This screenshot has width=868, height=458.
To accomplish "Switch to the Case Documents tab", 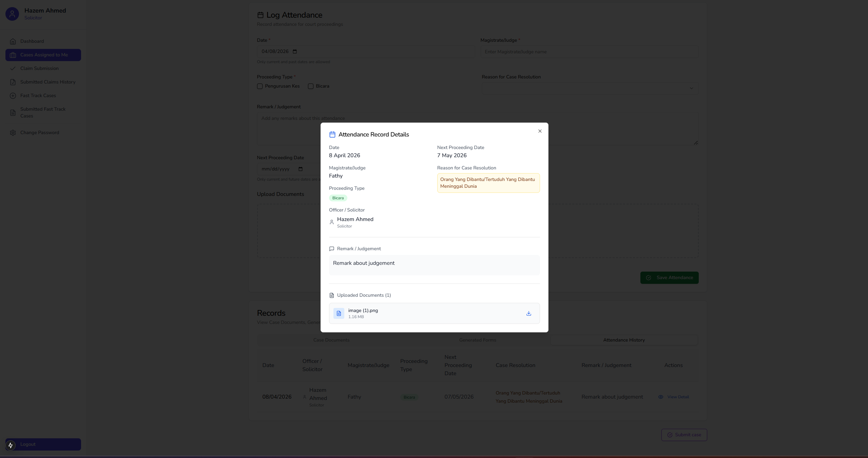I will coord(331,340).
